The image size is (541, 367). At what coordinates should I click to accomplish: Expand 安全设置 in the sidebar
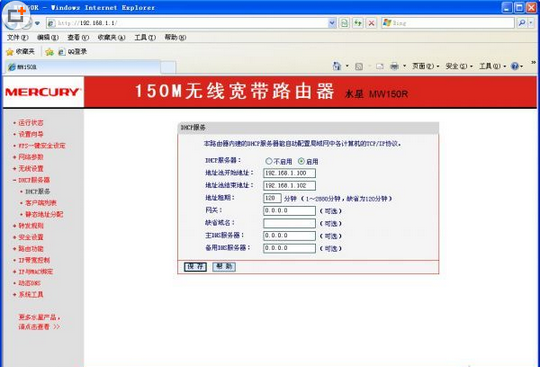tap(31, 237)
